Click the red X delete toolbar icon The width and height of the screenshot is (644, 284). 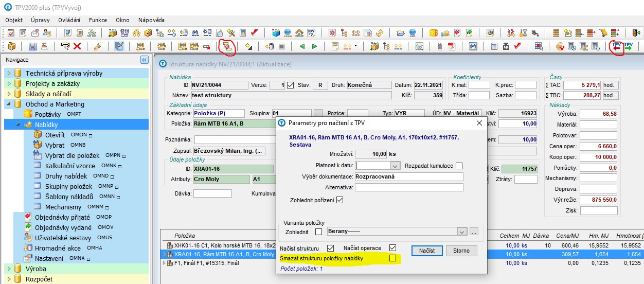[77, 46]
